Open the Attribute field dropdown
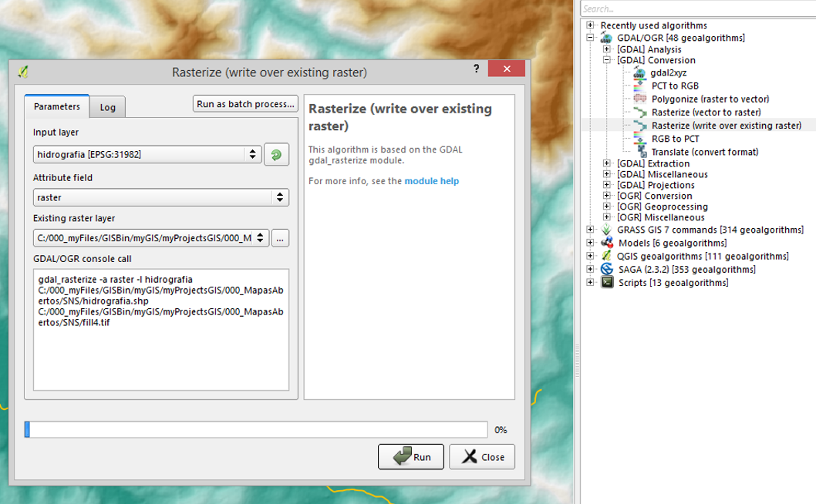This screenshot has width=816, height=504. (160, 197)
